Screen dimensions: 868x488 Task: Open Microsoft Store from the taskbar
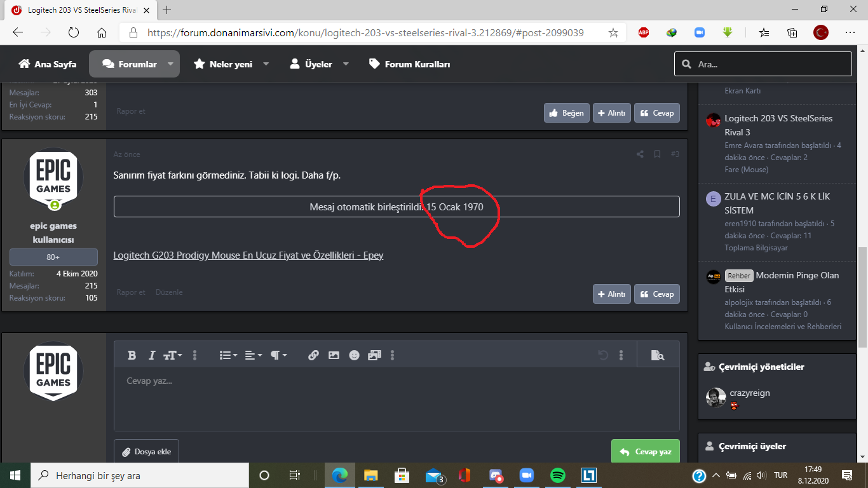pos(402,475)
